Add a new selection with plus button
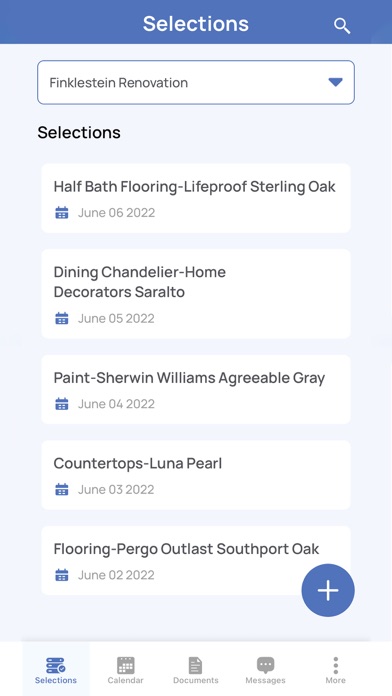 (x=328, y=590)
